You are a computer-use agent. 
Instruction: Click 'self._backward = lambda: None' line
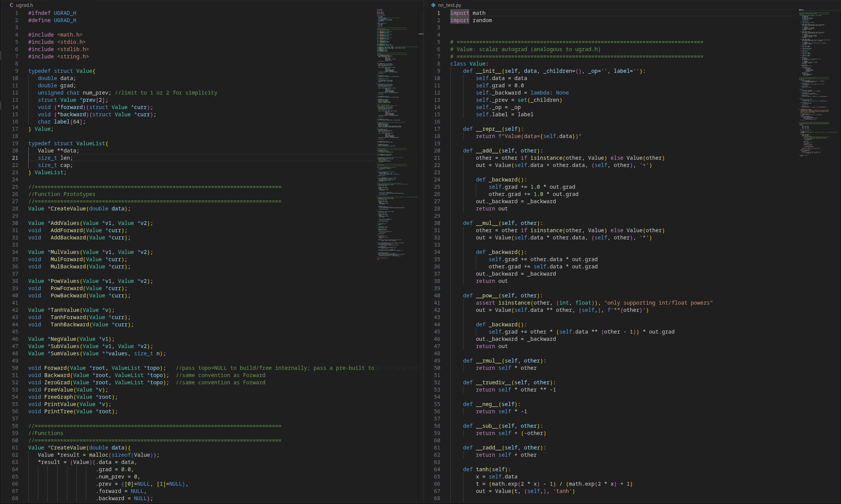point(522,93)
